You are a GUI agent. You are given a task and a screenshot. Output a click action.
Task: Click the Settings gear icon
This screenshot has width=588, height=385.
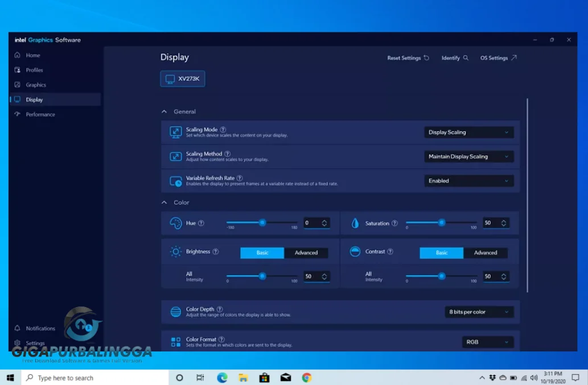[x=17, y=343]
